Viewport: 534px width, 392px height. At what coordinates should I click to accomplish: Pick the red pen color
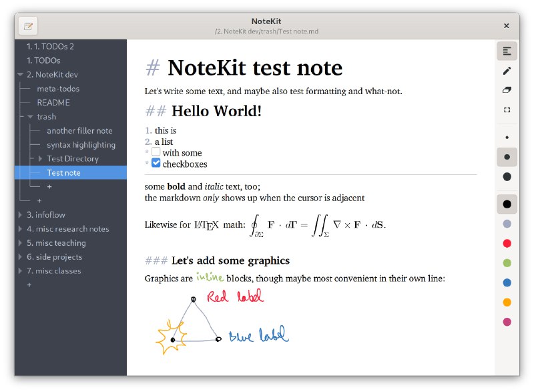[x=507, y=243]
